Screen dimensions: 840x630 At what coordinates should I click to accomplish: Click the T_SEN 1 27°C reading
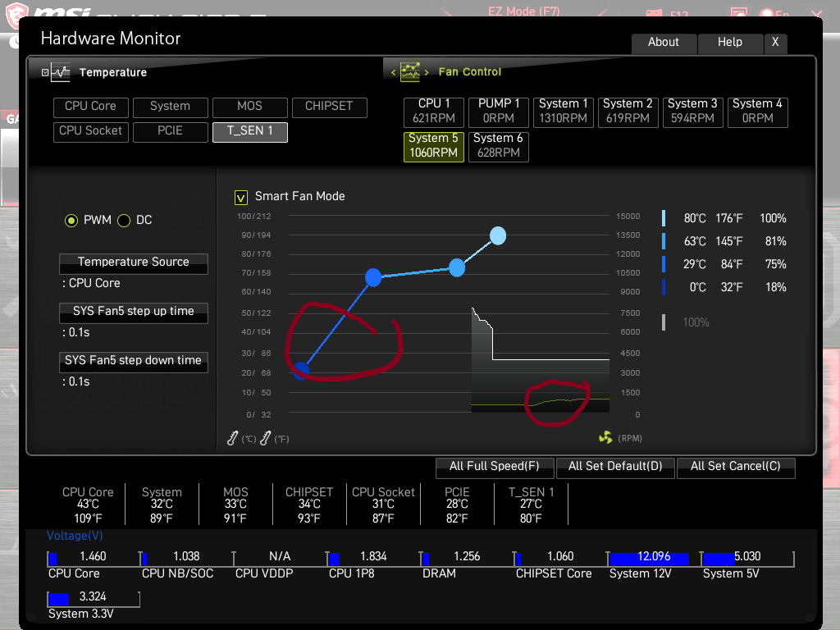[x=531, y=504]
